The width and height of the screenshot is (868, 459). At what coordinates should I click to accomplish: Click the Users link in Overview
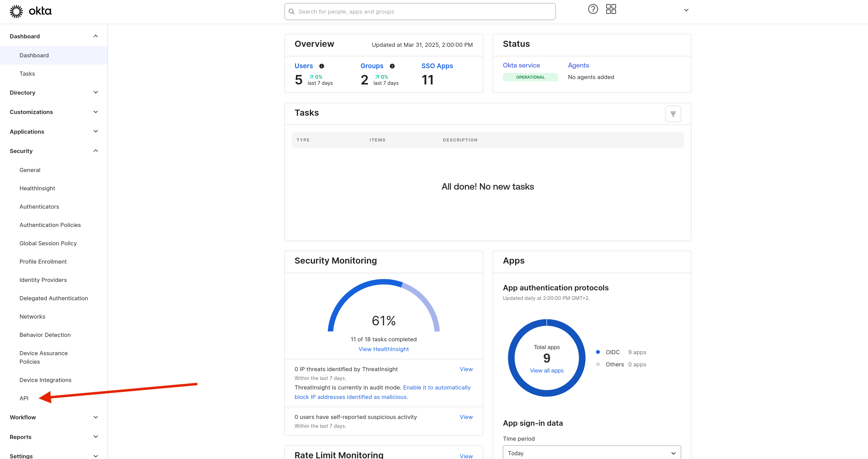click(303, 66)
